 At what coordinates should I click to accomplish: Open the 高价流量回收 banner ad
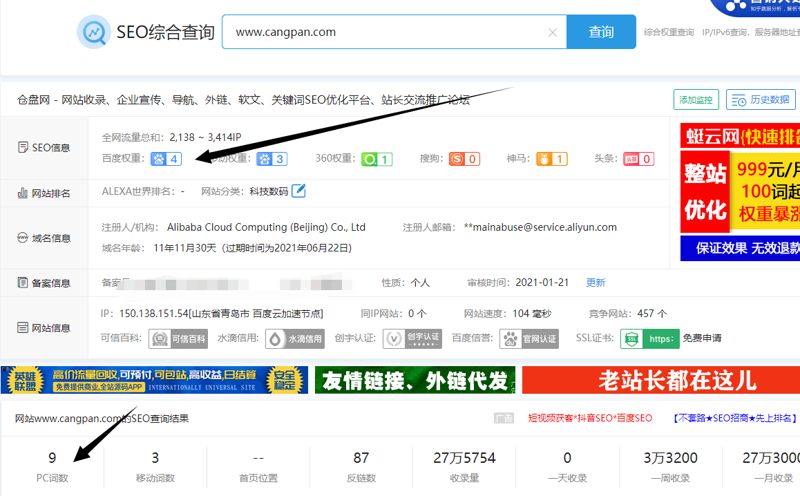tap(154, 380)
